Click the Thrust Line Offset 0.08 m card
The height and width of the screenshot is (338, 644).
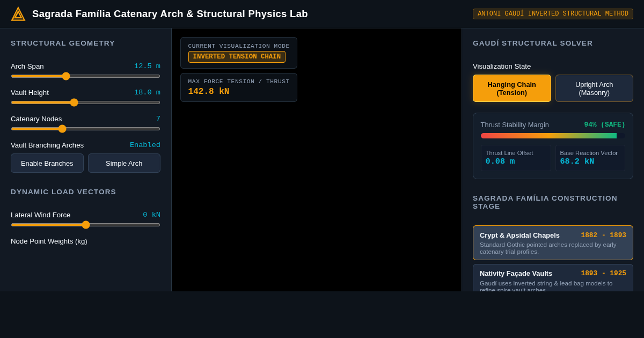(x=516, y=158)
